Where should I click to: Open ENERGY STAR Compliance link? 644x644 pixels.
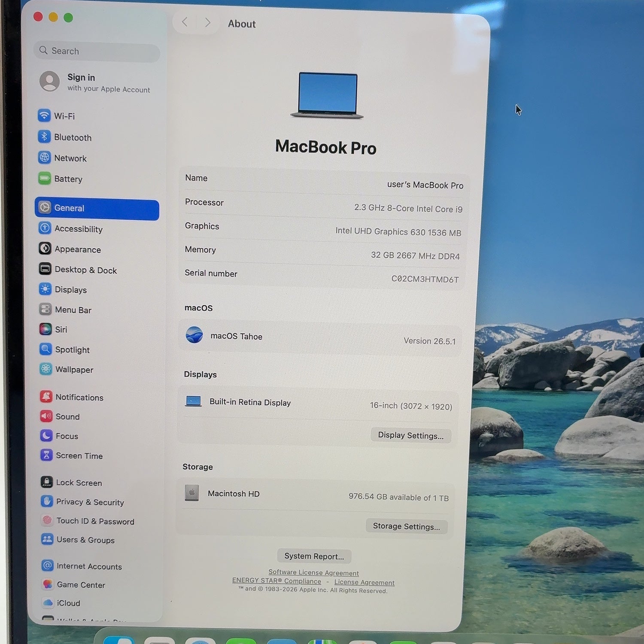(276, 580)
